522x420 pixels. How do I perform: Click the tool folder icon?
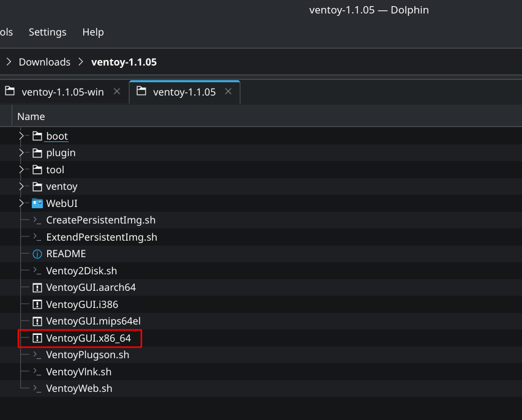pyautogui.click(x=37, y=170)
